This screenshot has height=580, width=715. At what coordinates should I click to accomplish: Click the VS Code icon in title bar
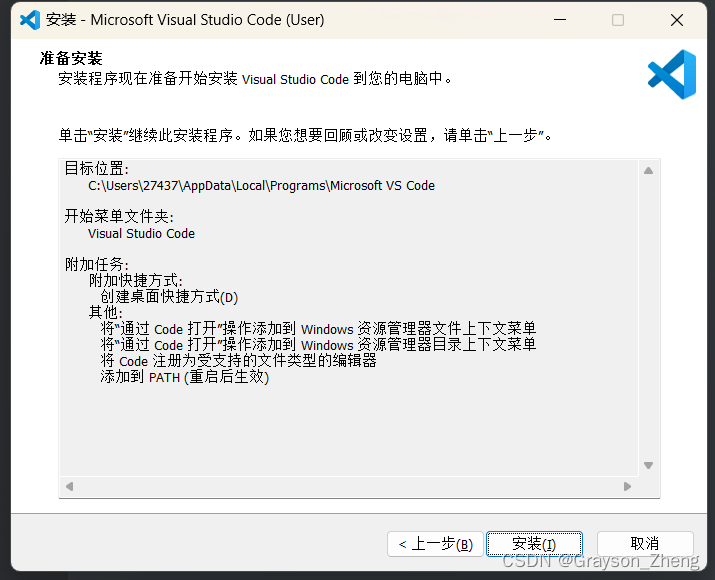click(x=29, y=20)
